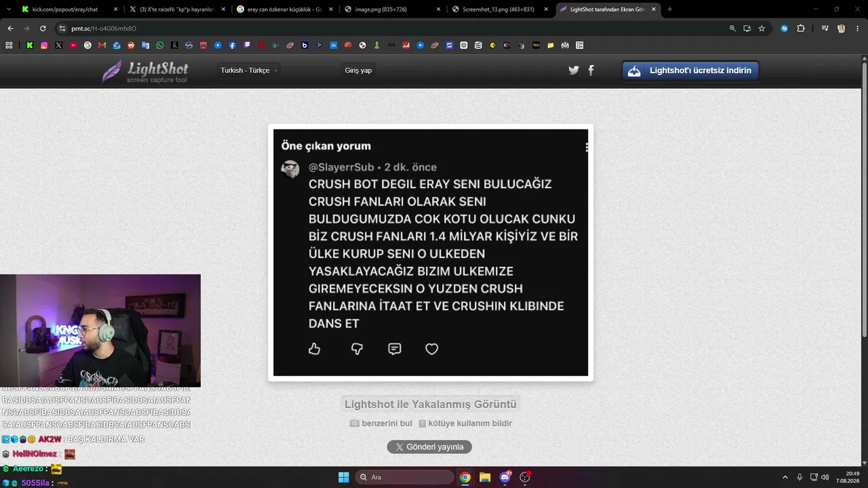
Task: Click the reply icon under the comment
Action: click(x=395, y=349)
